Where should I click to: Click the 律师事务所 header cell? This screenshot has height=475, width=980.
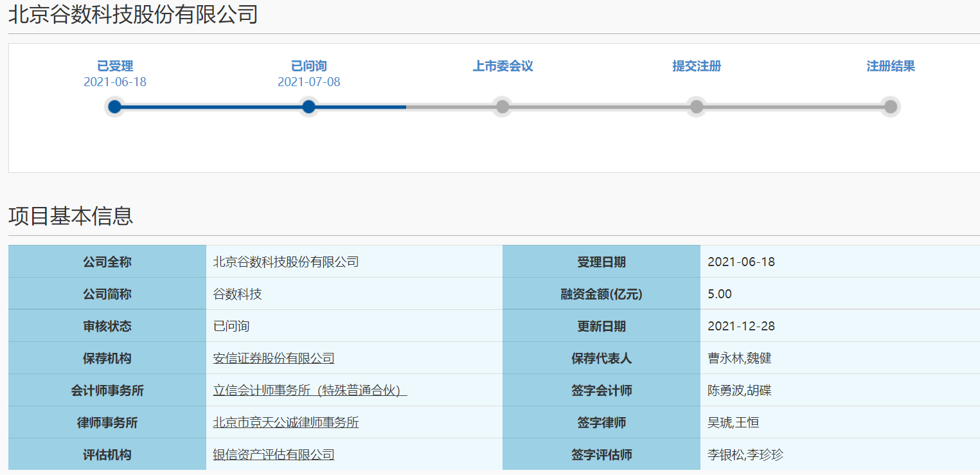pyautogui.click(x=107, y=422)
